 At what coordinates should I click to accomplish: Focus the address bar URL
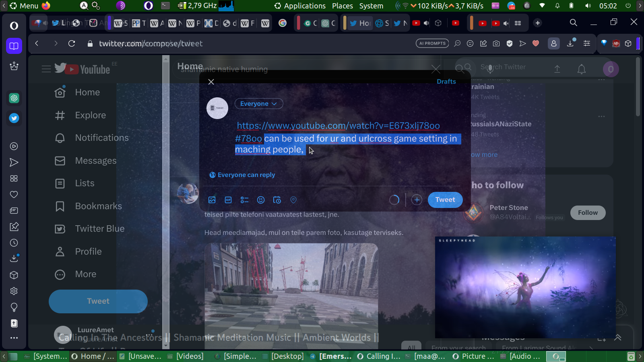[x=151, y=43]
